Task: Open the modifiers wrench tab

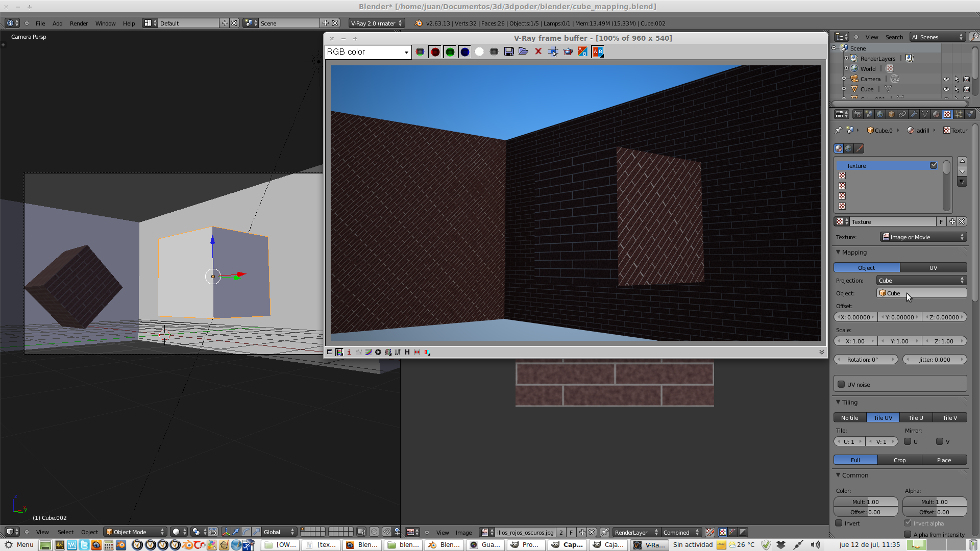Action: pyautogui.click(x=914, y=114)
